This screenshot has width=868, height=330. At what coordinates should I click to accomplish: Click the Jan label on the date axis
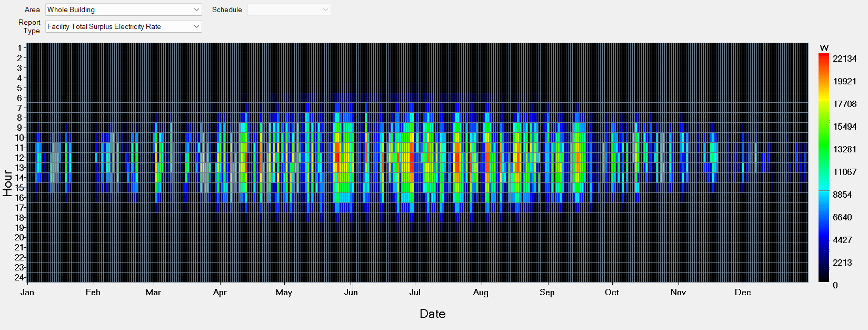[x=27, y=292]
